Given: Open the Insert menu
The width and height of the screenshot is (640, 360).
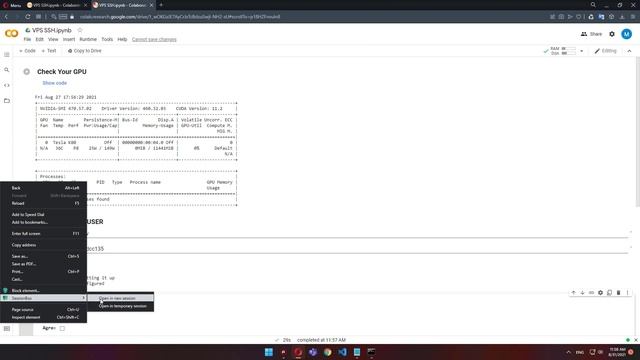Looking at the screenshot, I should (x=69, y=40).
